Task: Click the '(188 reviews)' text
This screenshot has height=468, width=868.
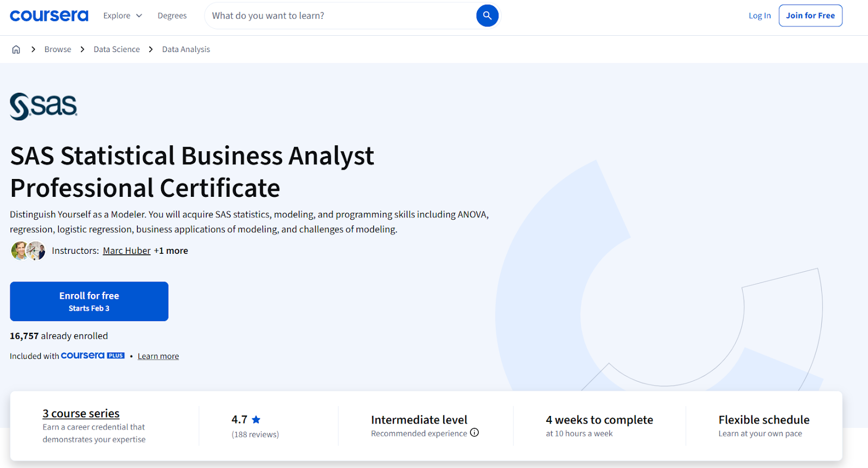Action: (255, 434)
